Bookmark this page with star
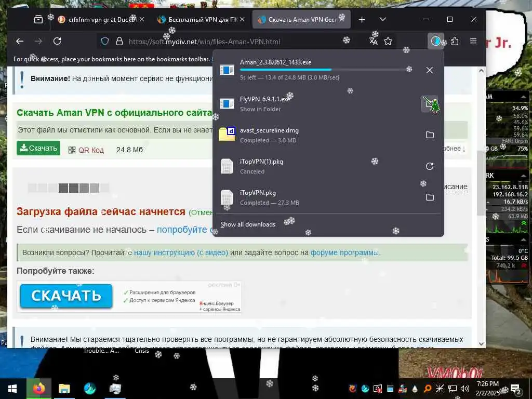This screenshot has height=399, width=532. point(388,42)
